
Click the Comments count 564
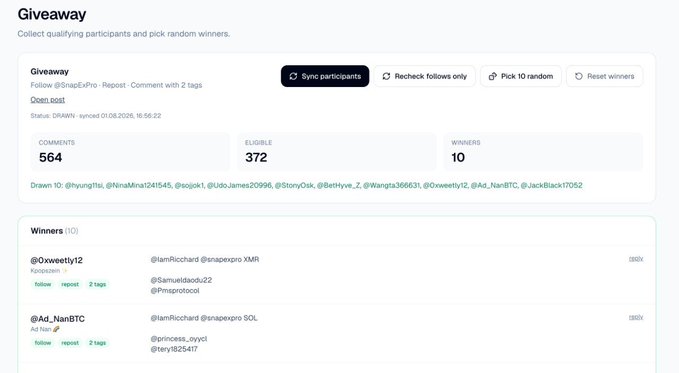51,157
